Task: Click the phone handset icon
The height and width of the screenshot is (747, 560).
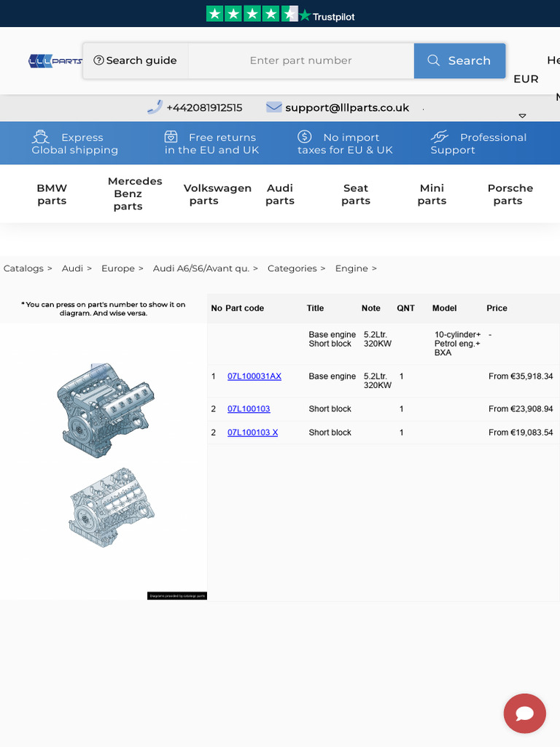Action: tap(155, 107)
